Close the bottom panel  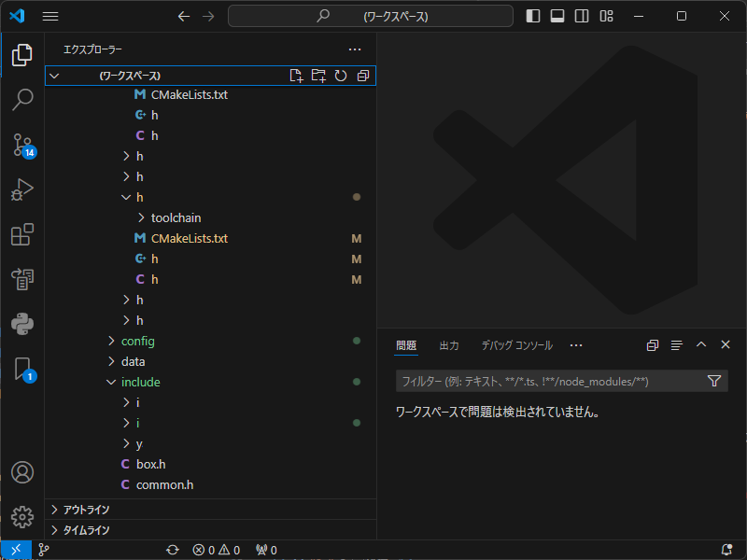726,344
